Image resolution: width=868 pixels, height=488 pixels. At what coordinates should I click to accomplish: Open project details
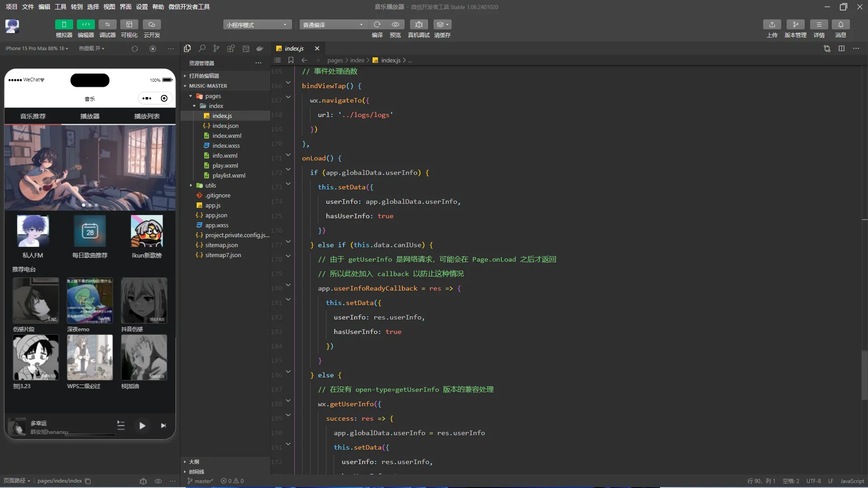coord(819,24)
